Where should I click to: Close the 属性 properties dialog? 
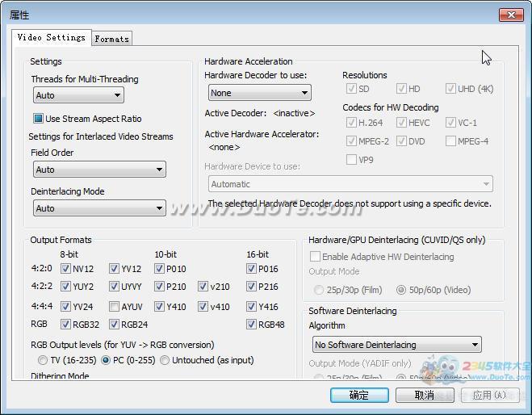point(511,15)
